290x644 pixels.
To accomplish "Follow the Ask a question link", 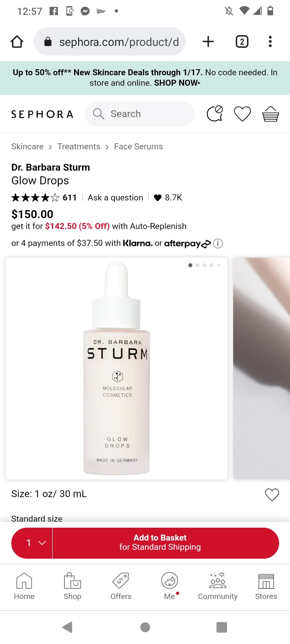I will tap(116, 198).
